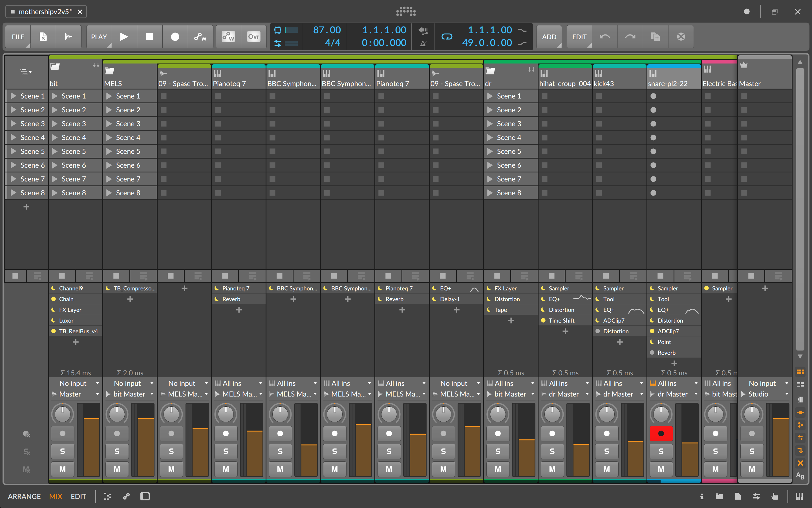812x508 pixels.
Task: Open the EDIT menu
Action: (x=579, y=37)
